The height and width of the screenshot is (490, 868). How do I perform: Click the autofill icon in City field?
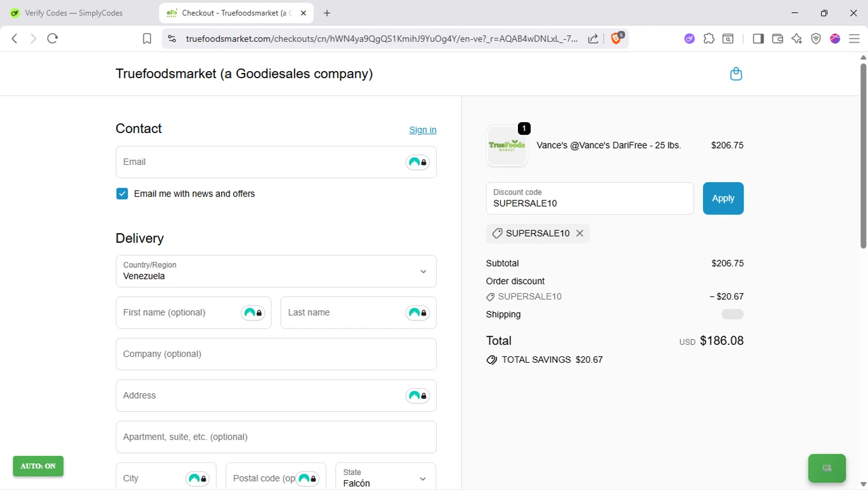click(197, 478)
